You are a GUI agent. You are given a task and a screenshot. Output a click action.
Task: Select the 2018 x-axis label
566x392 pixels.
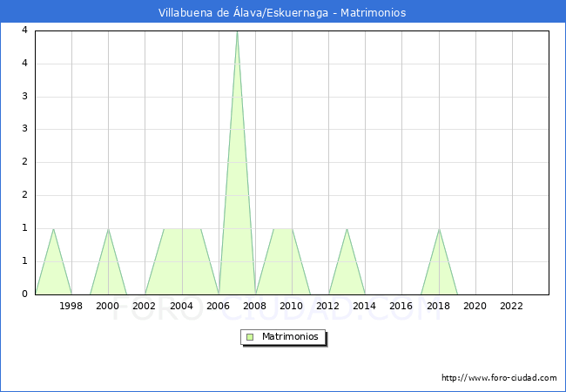439,306
